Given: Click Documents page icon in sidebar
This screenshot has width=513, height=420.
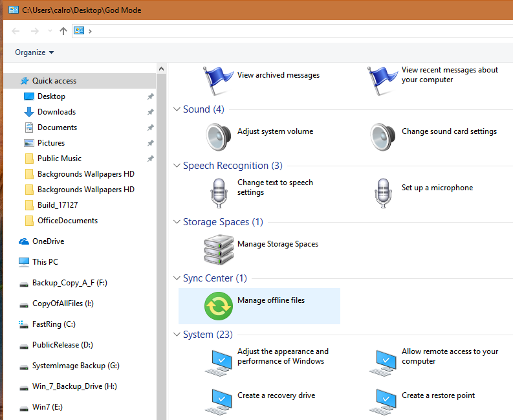Looking at the screenshot, I should (x=29, y=127).
